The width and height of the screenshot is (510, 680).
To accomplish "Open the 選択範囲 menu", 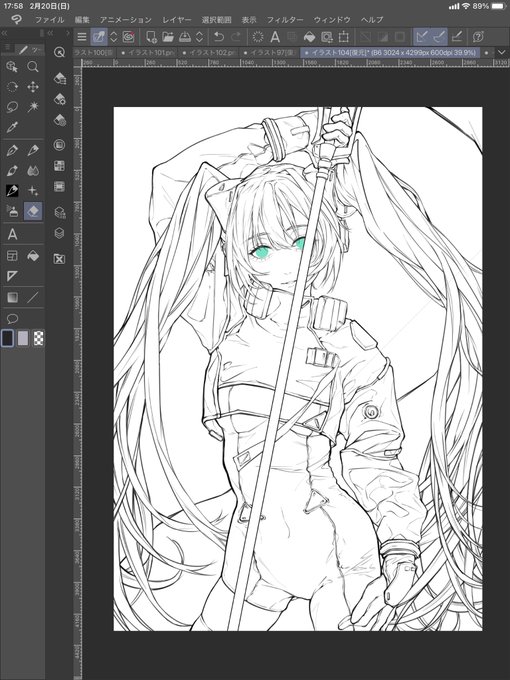I will pyautogui.click(x=216, y=20).
